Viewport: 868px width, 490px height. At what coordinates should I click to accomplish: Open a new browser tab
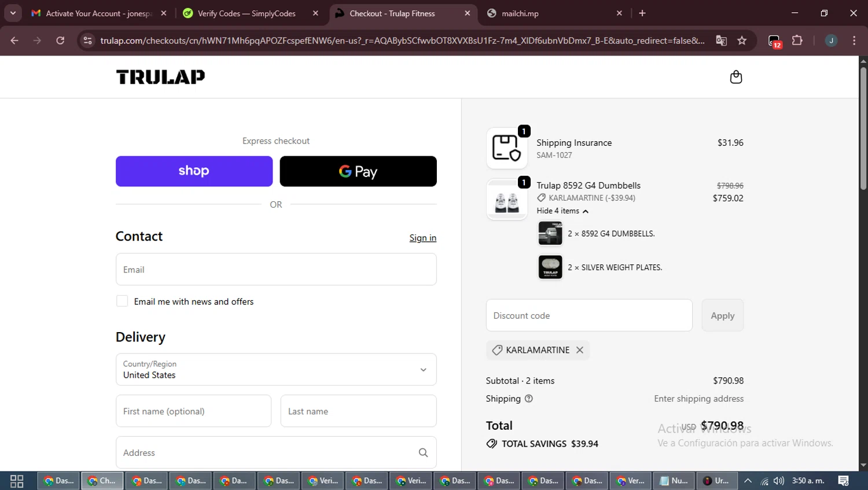point(642,13)
